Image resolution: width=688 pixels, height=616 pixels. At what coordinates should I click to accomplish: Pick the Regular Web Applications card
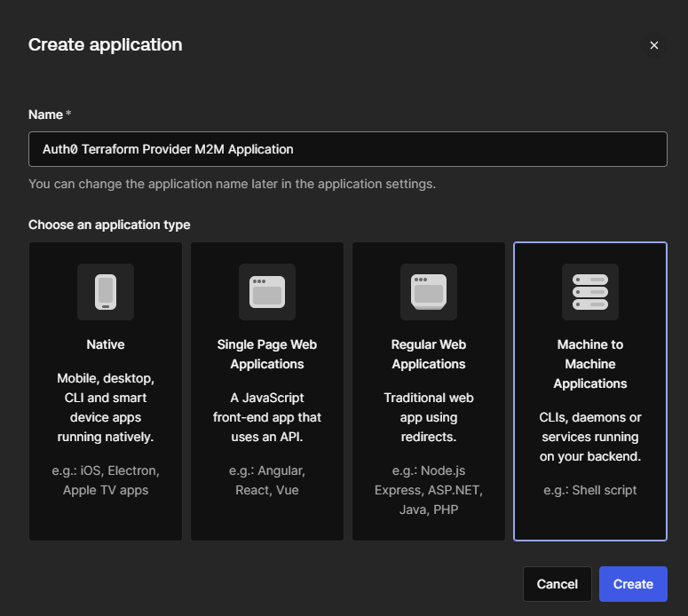428,391
